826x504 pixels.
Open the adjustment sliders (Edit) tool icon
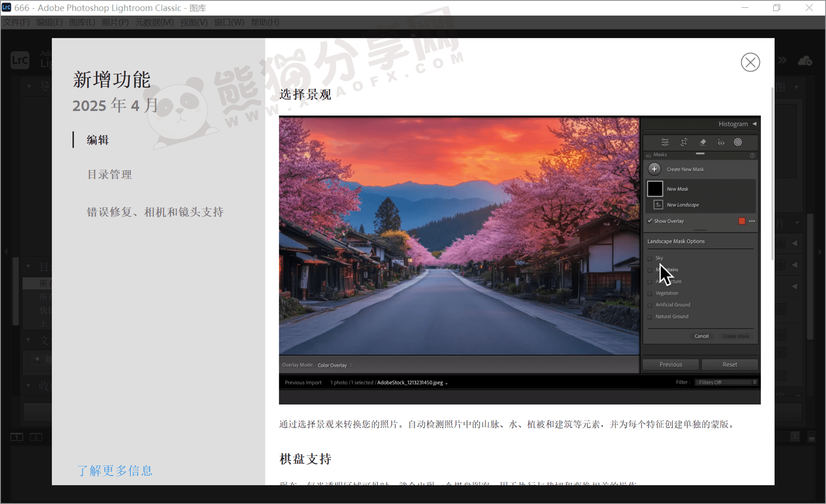pos(665,142)
